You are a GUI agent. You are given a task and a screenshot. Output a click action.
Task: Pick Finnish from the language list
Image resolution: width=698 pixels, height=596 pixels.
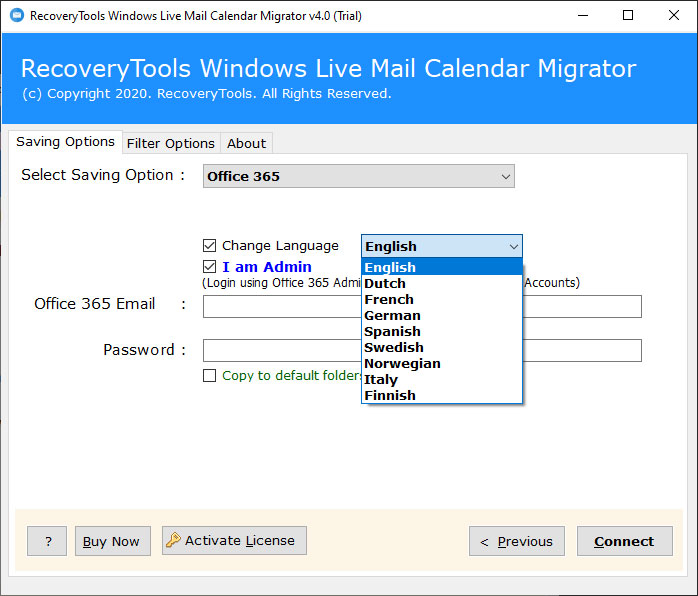click(442, 395)
